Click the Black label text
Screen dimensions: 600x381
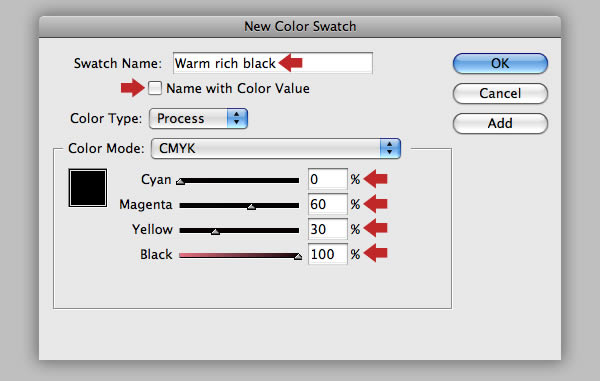156,254
